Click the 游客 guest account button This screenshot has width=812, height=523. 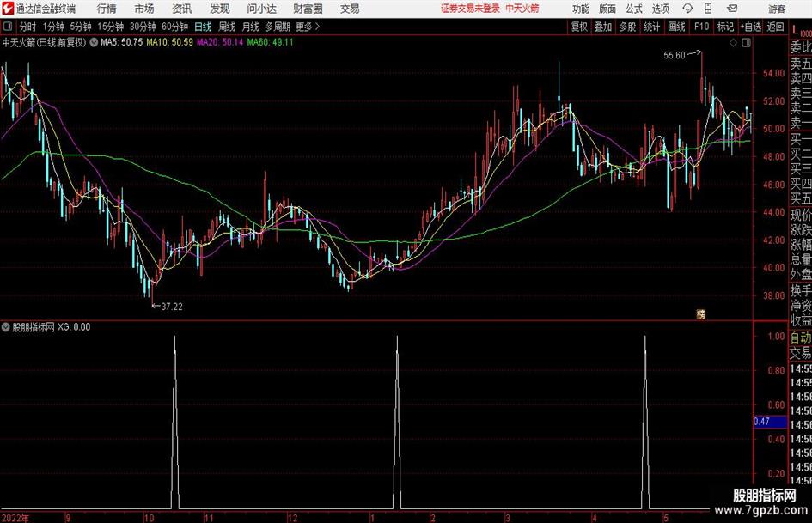pos(777,9)
